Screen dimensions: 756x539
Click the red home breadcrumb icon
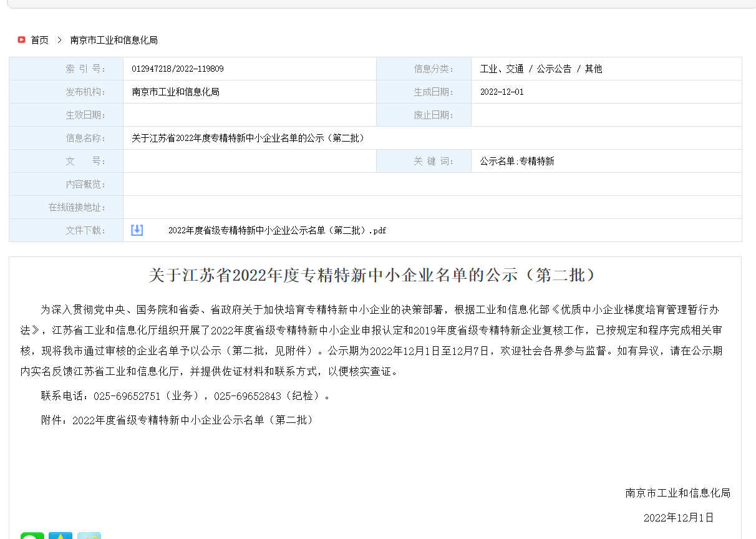pos(21,40)
